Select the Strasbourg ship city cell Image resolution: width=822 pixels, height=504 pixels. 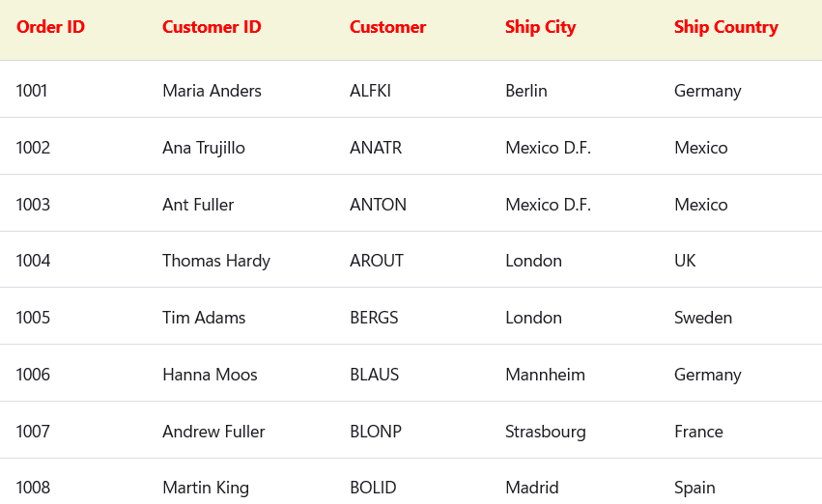(545, 432)
